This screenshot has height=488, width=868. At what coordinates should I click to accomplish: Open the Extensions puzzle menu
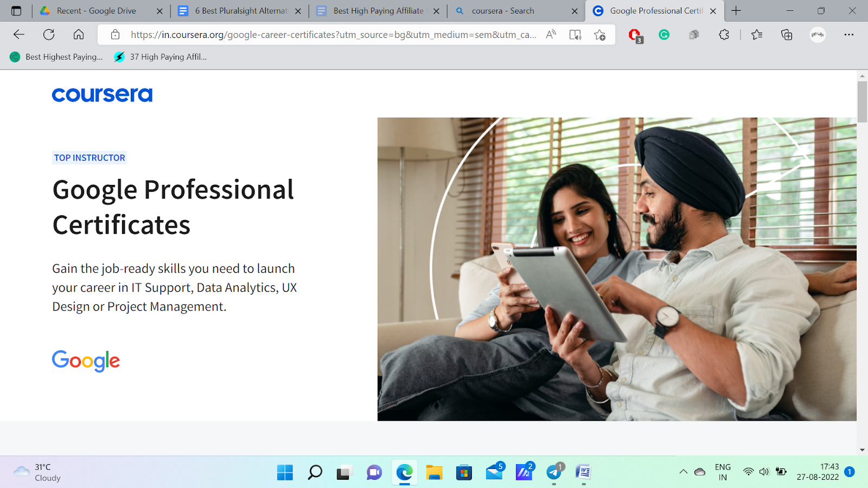724,35
